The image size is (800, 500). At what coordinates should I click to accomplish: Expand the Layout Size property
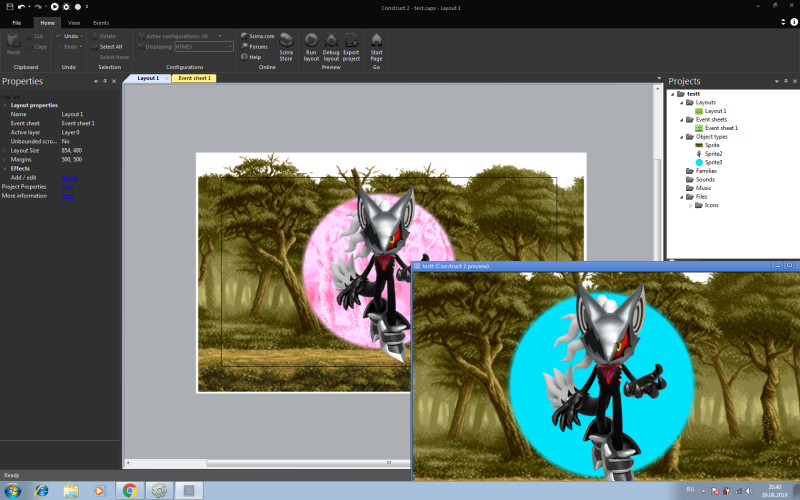click(x=5, y=151)
